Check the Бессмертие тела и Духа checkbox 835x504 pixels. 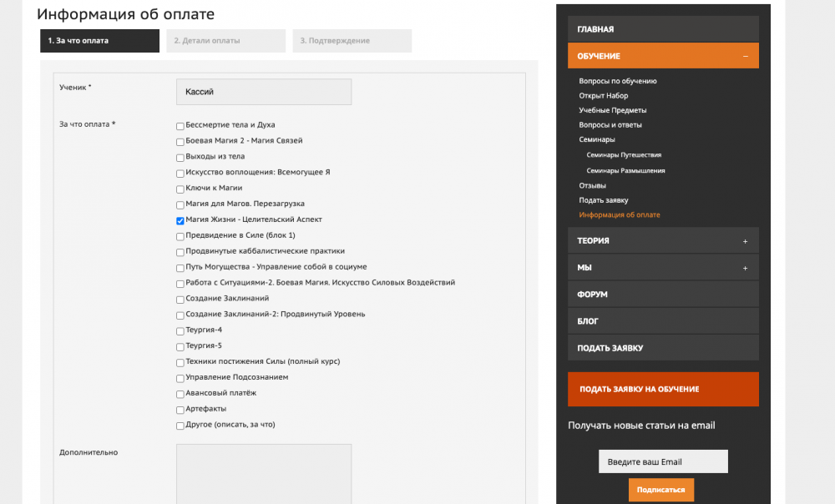pos(180,126)
